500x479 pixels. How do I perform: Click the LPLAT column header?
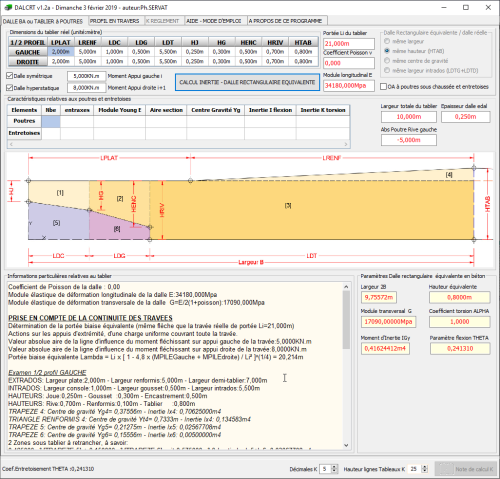point(61,42)
